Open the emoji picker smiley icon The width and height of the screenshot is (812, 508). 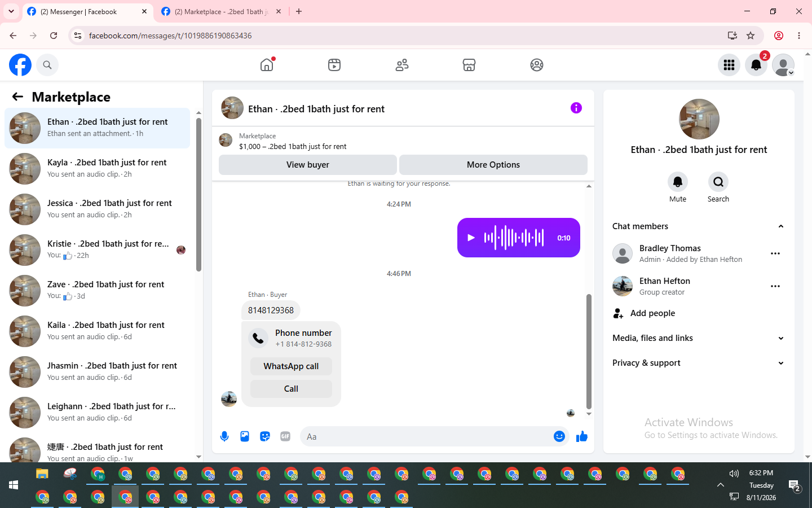559,436
